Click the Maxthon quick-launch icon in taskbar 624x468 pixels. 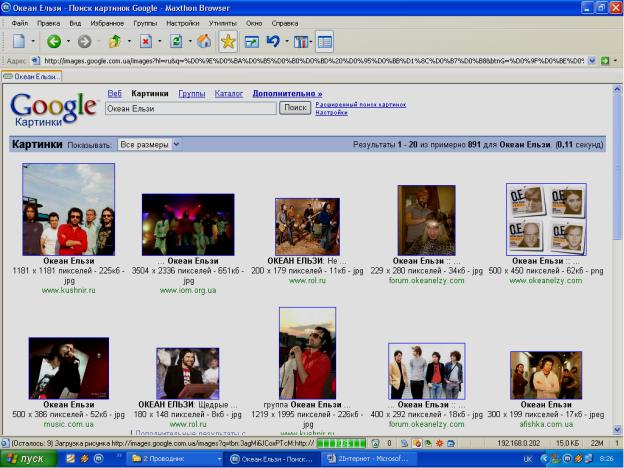click(x=98, y=459)
